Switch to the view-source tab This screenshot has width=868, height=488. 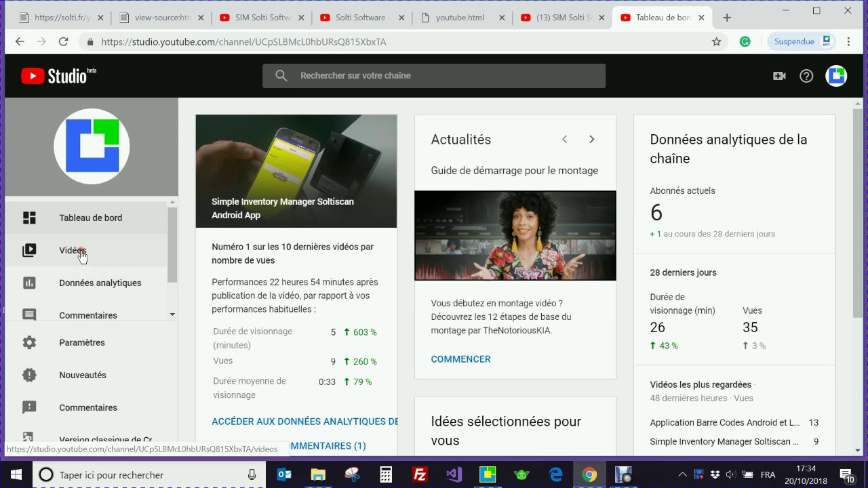click(160, 18)
